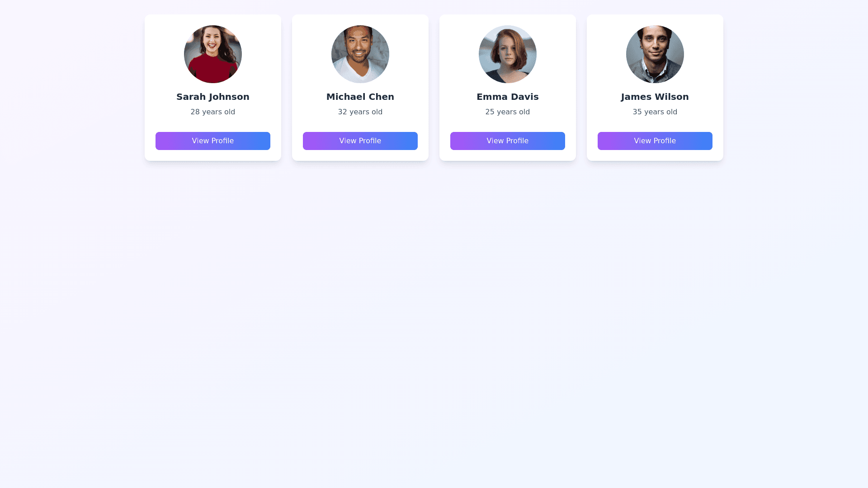This screenshot has width=868, height=488.
Task: Select the "25 years old" label
Action: tap(507, 112)
